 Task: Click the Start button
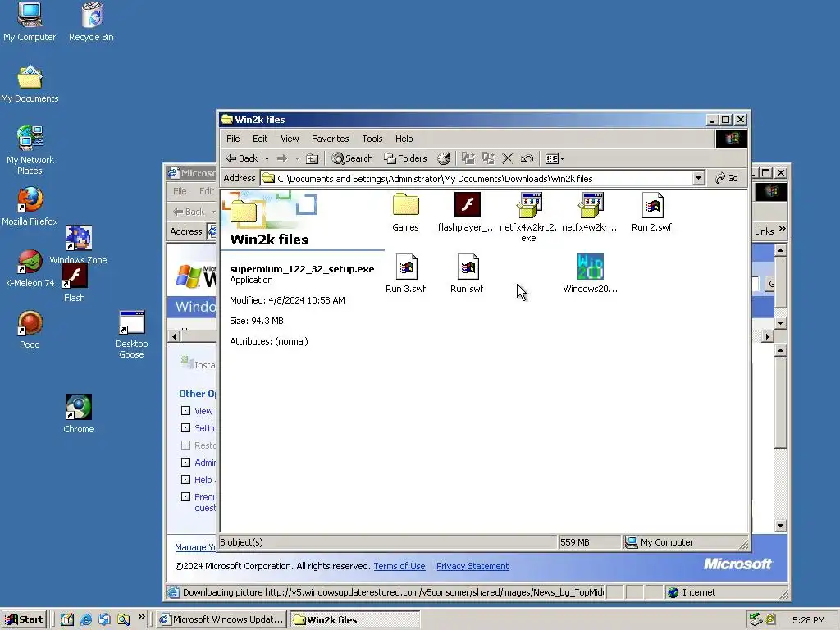pyautogui.click(x=24, y=619)
